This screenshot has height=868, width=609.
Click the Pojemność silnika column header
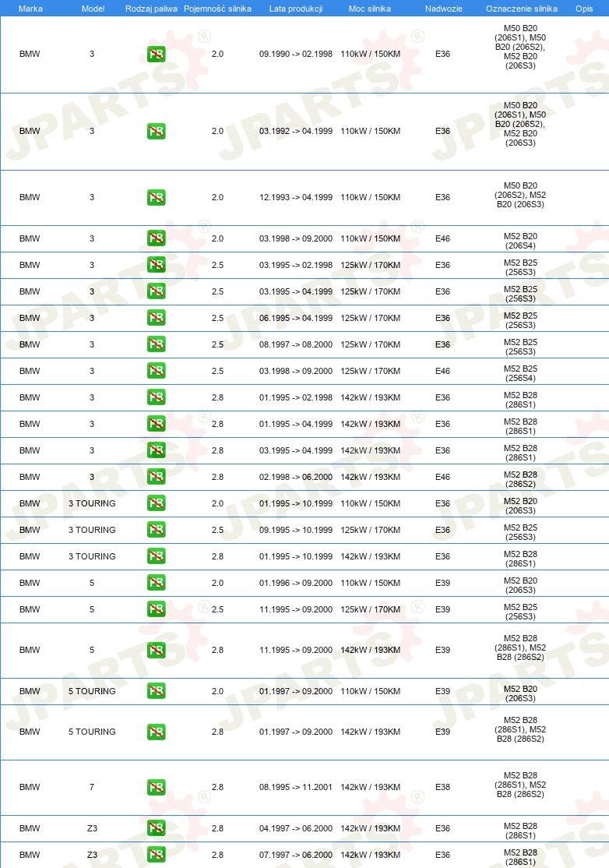pos(217,9)
